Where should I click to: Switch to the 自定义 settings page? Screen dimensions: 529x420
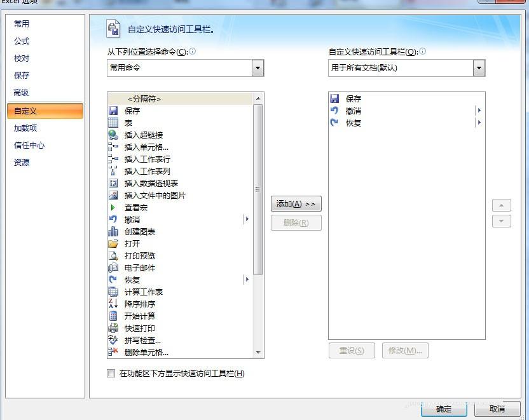(45, 111)
